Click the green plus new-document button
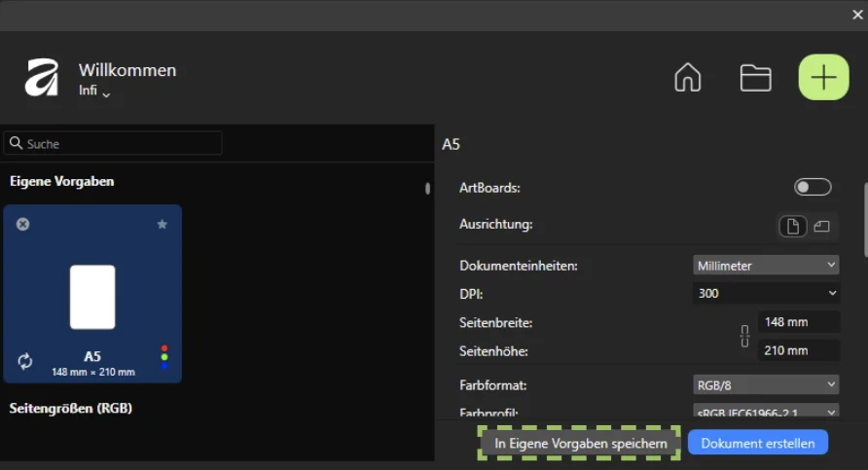The height and width of the screenshot is (470, 868). [x=823, y=77]
